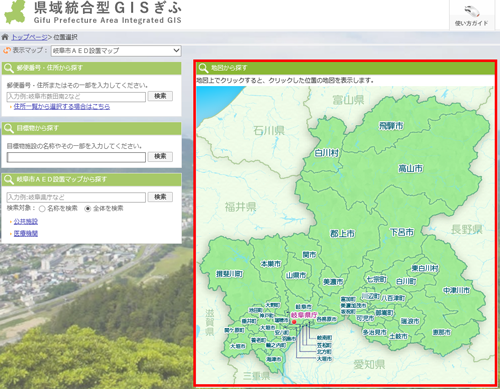Click 高山市 on the prefecture map
This screenshot has width=500, height=389.
click(x=410, y=168)
